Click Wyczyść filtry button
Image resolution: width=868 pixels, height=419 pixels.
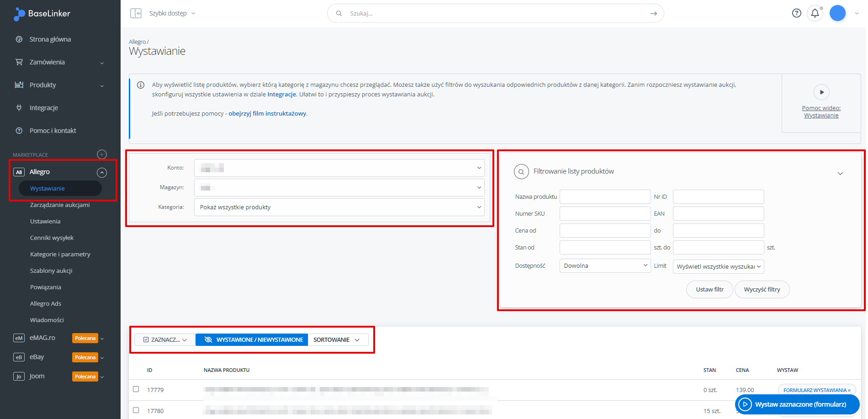pyautogui.click(x=762, y=289)
